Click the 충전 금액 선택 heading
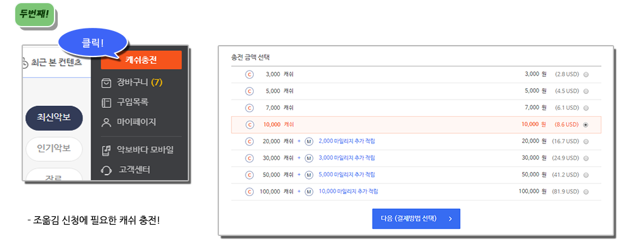The height and width of the screenshot is (243, 644). pyautogui.click(x=250, y=57)
